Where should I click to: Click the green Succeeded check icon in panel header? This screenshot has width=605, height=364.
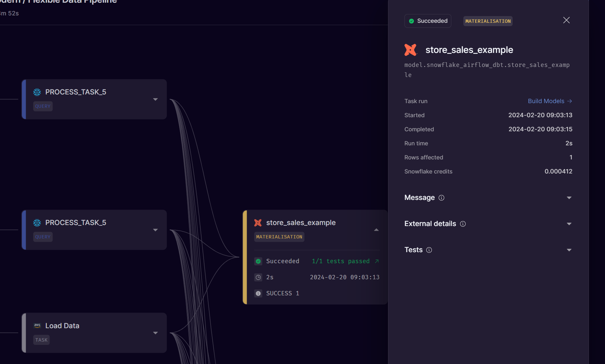pos(411,21)
